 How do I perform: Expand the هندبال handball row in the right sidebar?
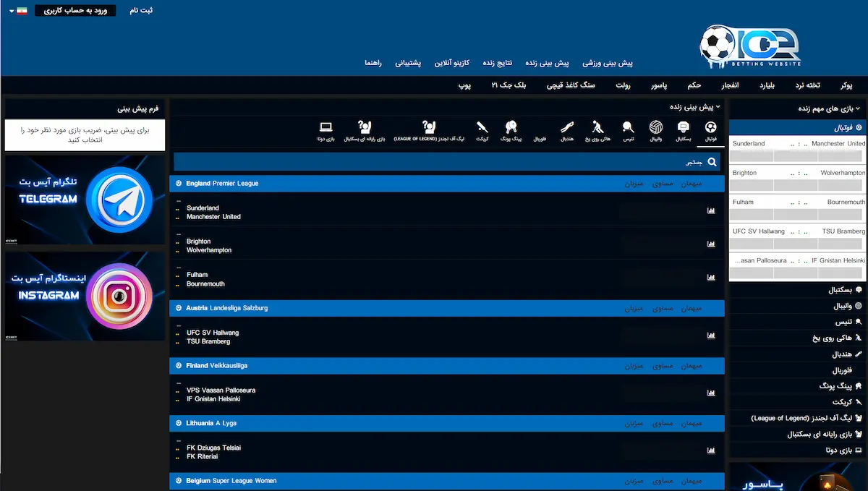point(797,354)
